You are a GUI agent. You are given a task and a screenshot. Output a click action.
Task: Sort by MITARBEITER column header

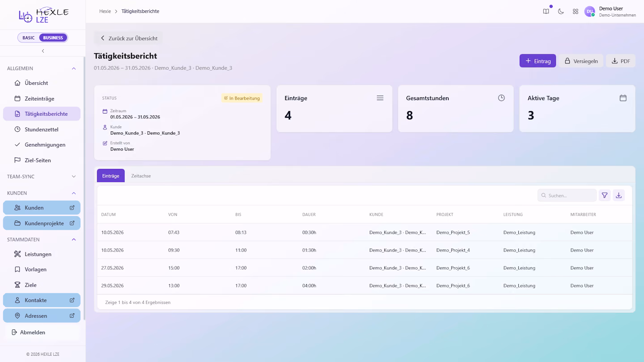pos(583,215)
